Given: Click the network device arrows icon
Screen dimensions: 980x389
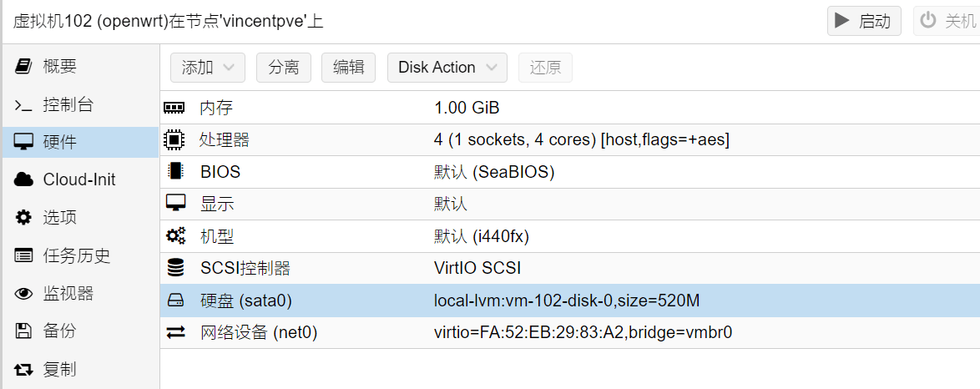Looking at the screenshot, I should click(174, 332).
